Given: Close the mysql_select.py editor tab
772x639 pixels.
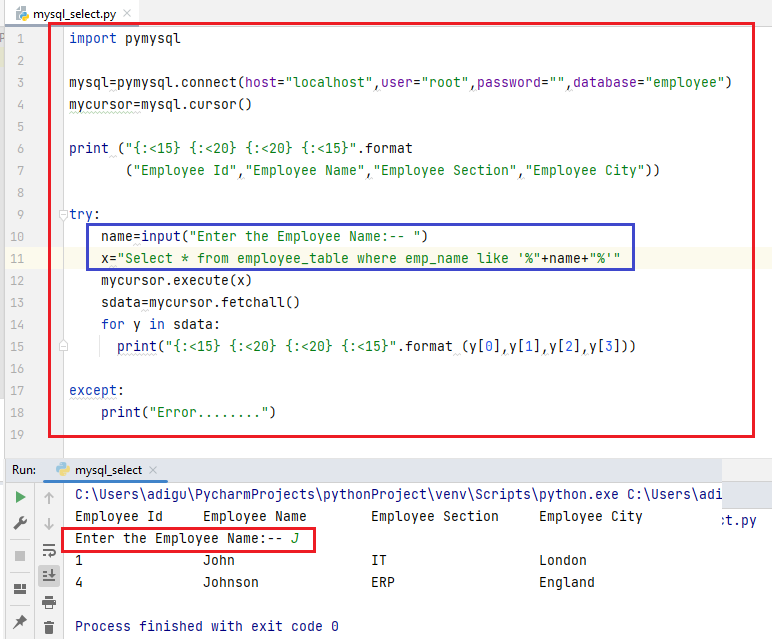Looking at the screenshot, I should (x=127, y=13).
